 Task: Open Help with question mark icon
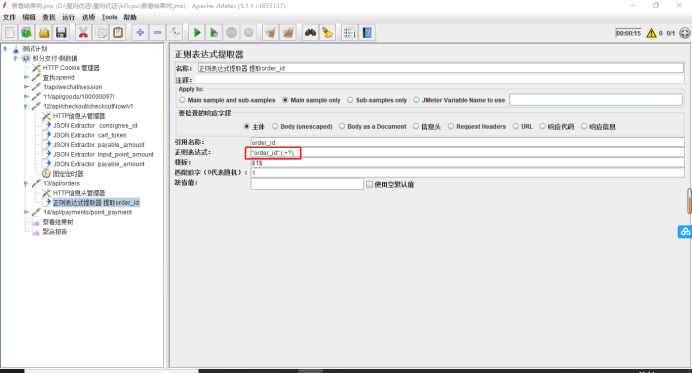click(x=367, y=33)
